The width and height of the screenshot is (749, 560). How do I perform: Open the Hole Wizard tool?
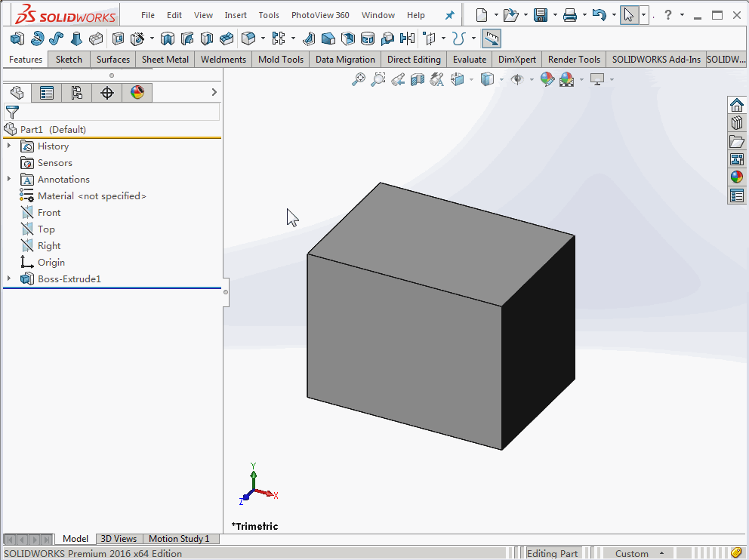pos(137,38)
